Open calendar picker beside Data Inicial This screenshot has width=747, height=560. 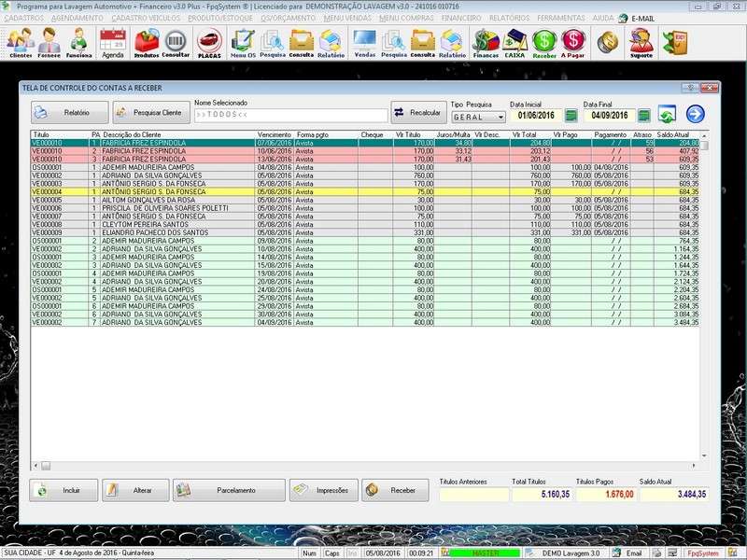571,115
